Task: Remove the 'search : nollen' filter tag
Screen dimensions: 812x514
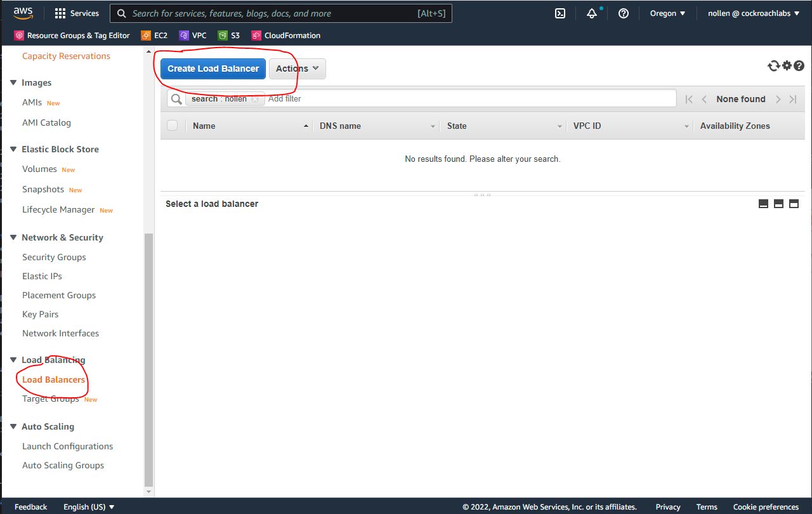Action: click(x=255, y=99)
